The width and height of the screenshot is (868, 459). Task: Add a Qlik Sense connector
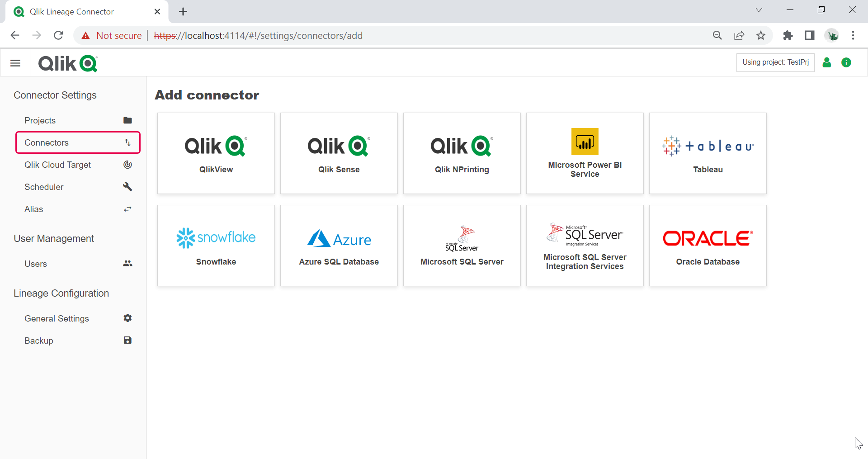pos(339,153)
